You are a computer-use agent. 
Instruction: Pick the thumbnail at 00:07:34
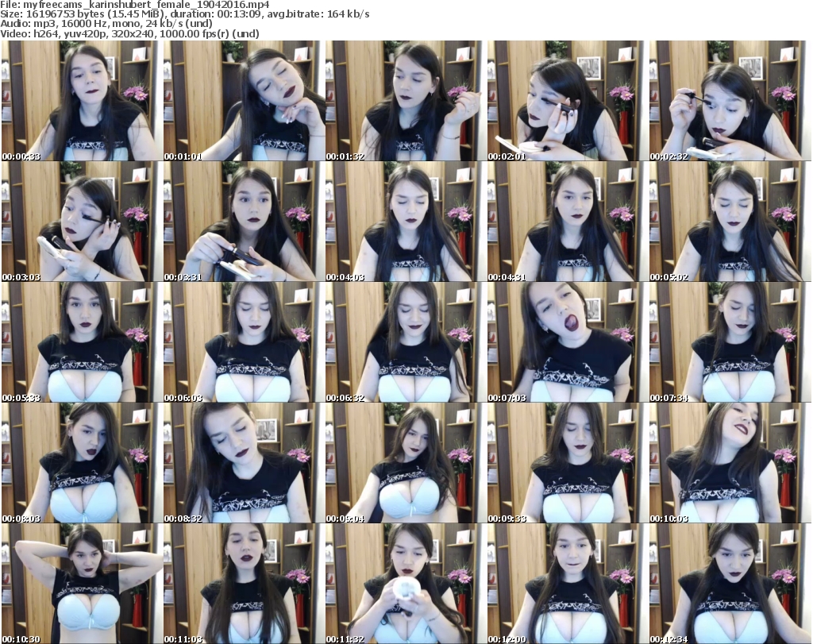click(730, 342)
